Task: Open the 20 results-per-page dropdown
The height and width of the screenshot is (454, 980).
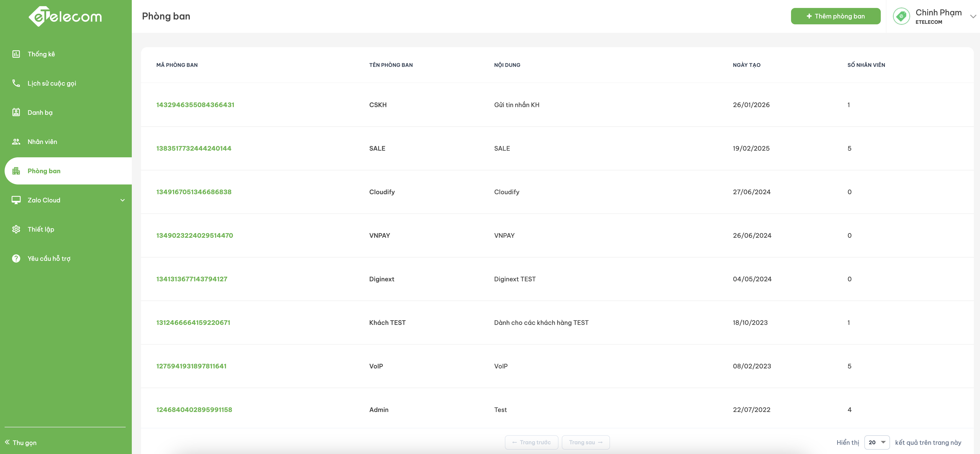Action: tap(877, 442)
